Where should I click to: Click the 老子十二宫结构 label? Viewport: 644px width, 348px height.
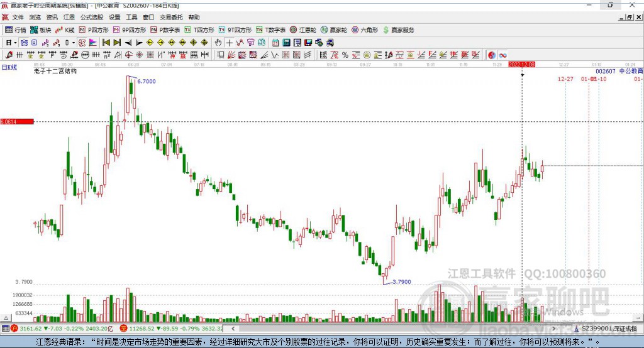tap(55, 71)
